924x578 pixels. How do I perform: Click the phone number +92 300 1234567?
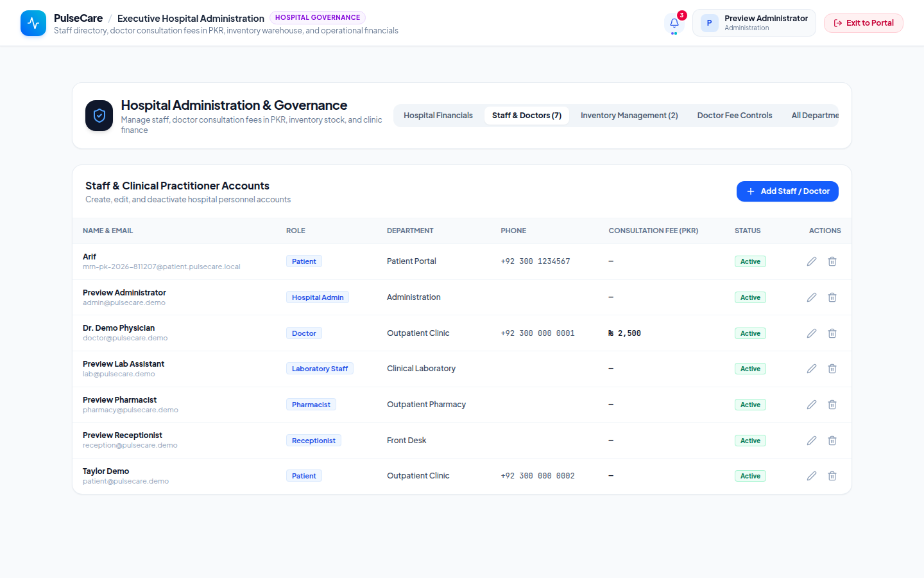tap(535, 261)
